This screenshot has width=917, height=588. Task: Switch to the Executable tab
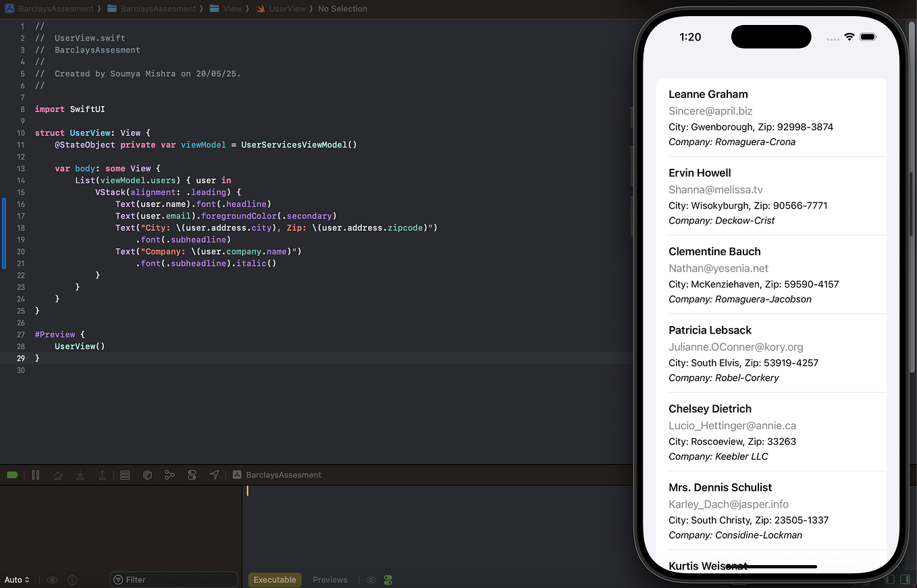tap(274, 580)
